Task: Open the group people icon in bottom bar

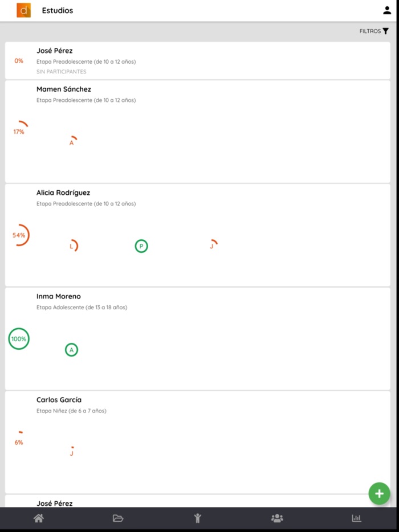Action: (x=277, y=518)
